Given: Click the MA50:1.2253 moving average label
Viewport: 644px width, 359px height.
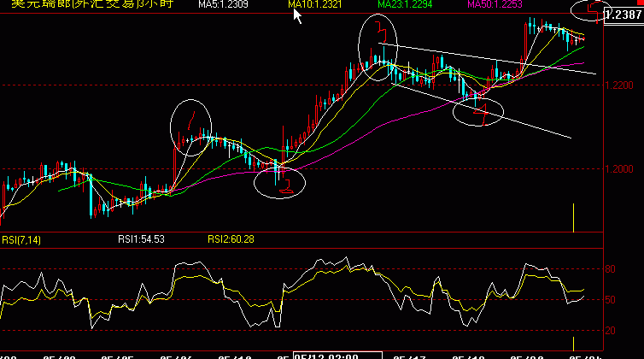Looking at the screenshot, I should (495, 4).
